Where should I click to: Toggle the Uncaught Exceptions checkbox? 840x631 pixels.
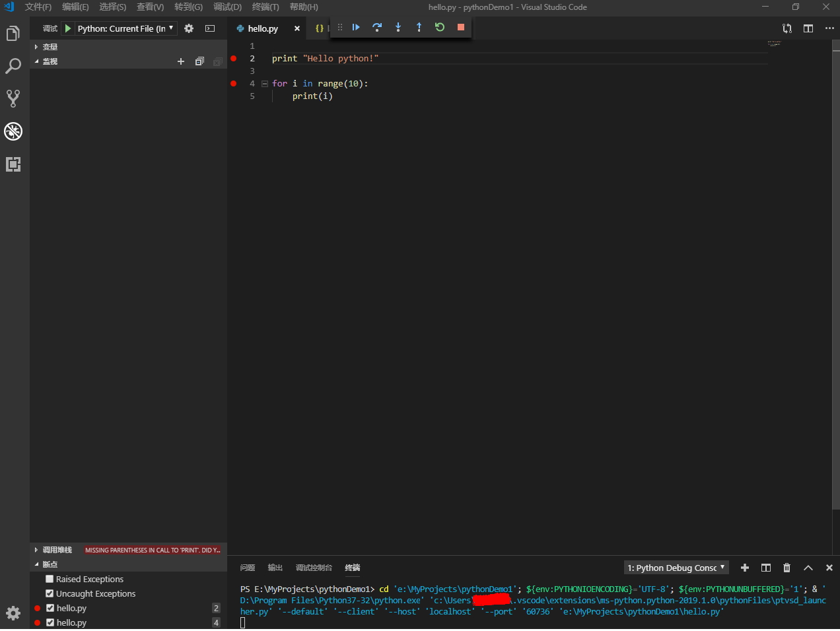[50, 593]
